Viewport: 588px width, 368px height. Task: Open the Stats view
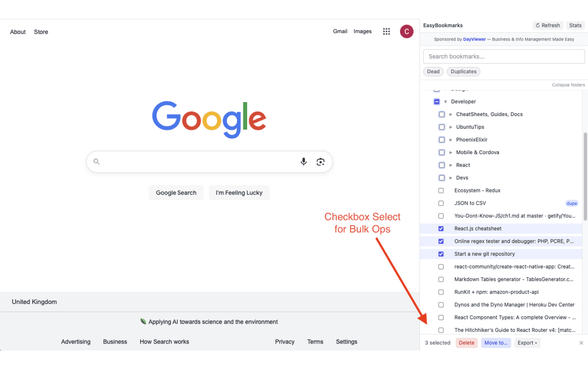tap(575, 25)
